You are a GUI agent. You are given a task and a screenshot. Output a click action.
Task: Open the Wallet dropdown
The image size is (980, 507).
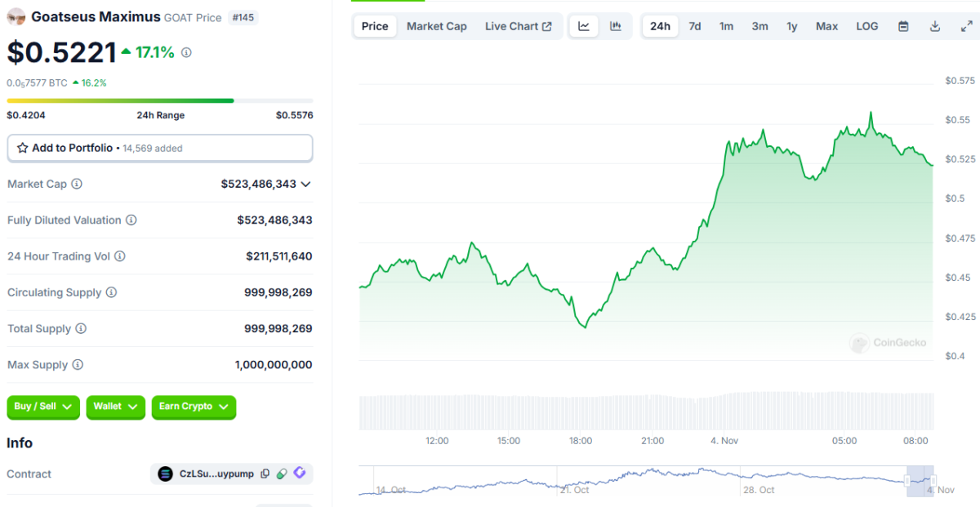pyautogui.click(x=116, y=407)
